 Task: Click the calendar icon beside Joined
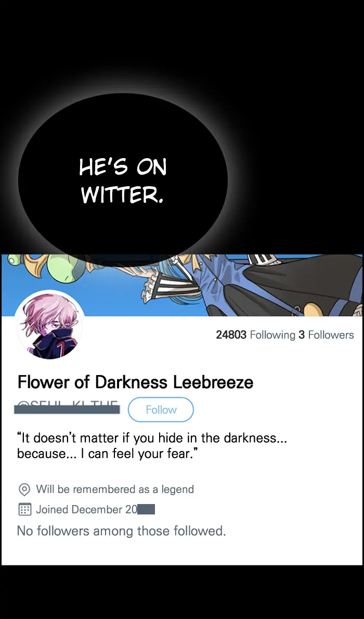(24, 509)
